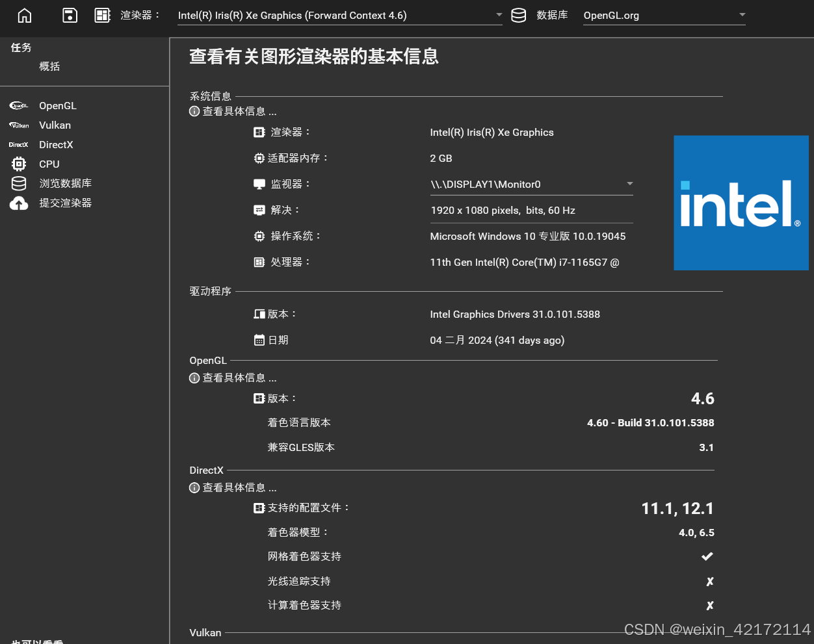Click 查看具体信息 link under 系统信息
This screenshot has height=644, width=814.
(239, 112)
